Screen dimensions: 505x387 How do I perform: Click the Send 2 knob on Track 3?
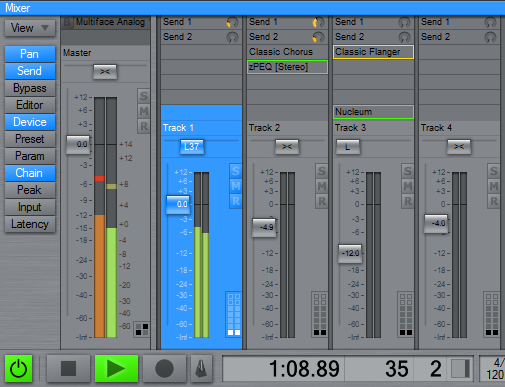coord(404,37)
